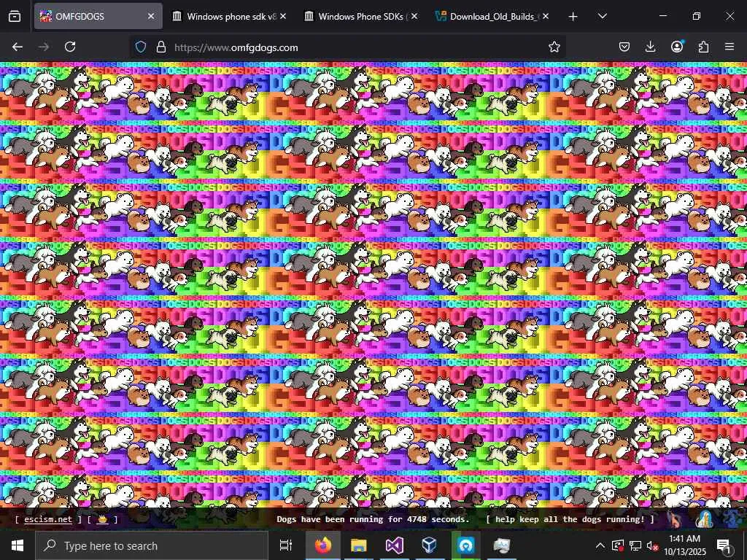Open the network status tray icon
Screen dimensions: 747x560
coord(635,545)
